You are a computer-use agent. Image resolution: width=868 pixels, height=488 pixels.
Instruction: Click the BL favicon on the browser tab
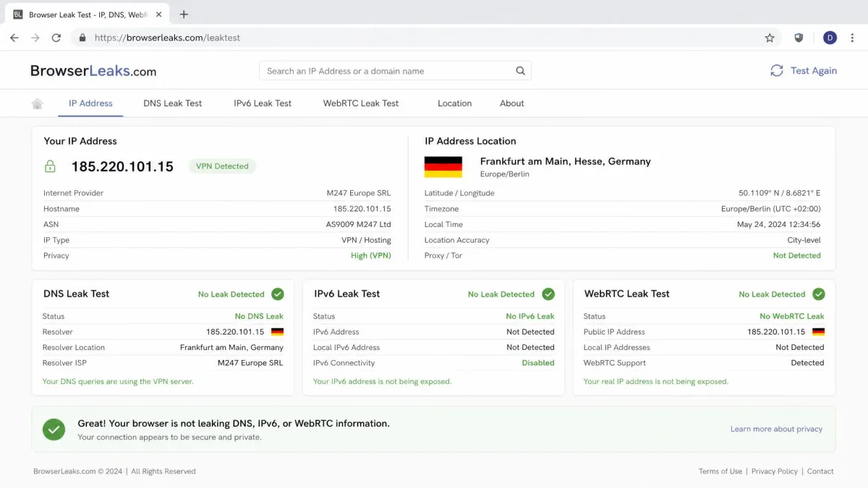pyautogui.click(x=18, y=14)
